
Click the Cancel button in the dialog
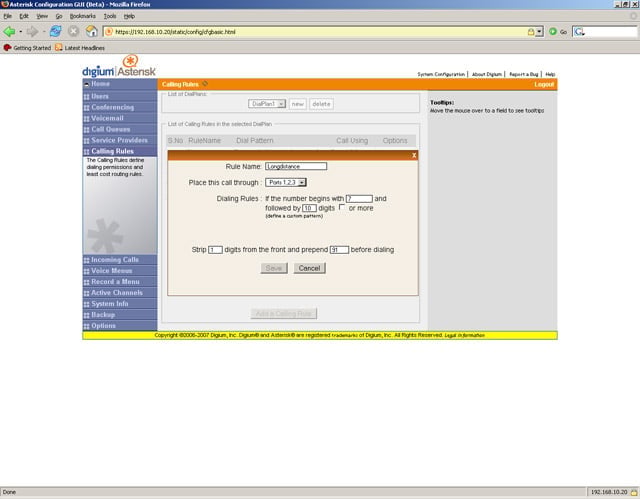[309, 268]
